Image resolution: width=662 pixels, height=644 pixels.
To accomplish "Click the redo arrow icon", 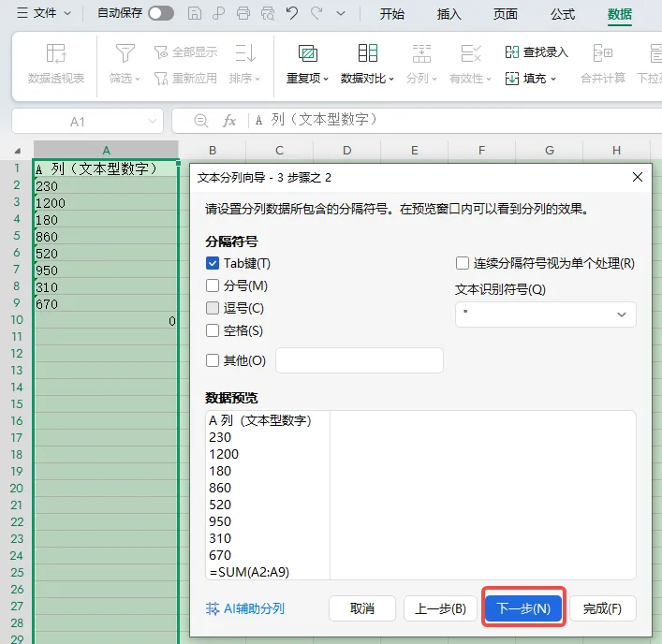I will pos(316,13).
